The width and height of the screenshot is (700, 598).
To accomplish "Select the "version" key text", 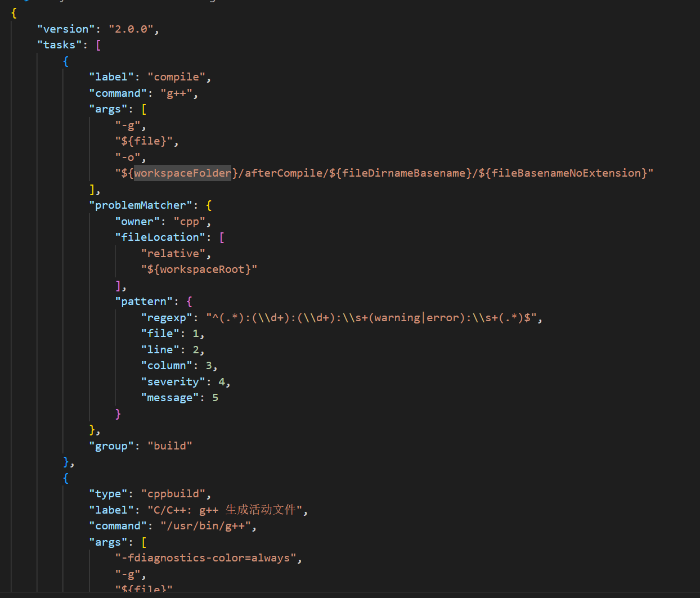I will tap(65, 29).
